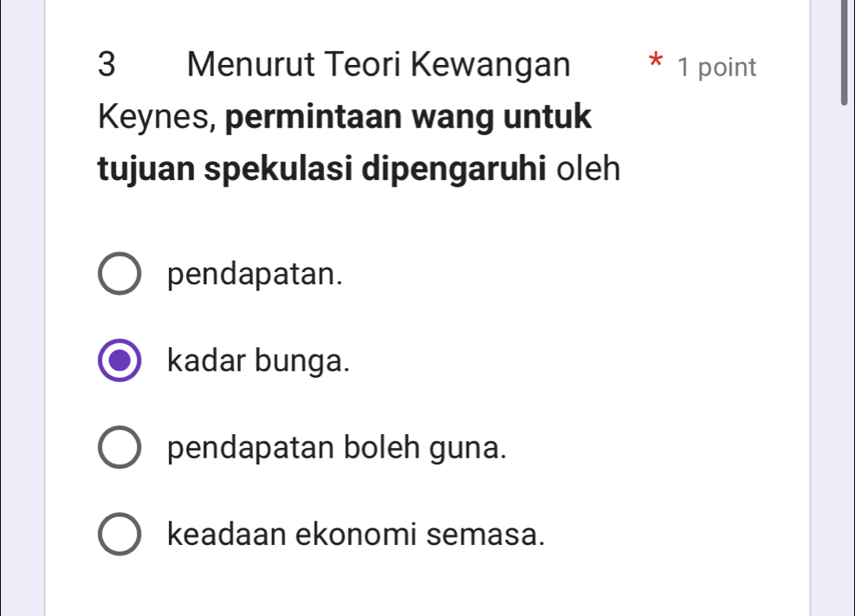Click the "1 point" score label
855x616 pixels.
(x=717, y=68)
